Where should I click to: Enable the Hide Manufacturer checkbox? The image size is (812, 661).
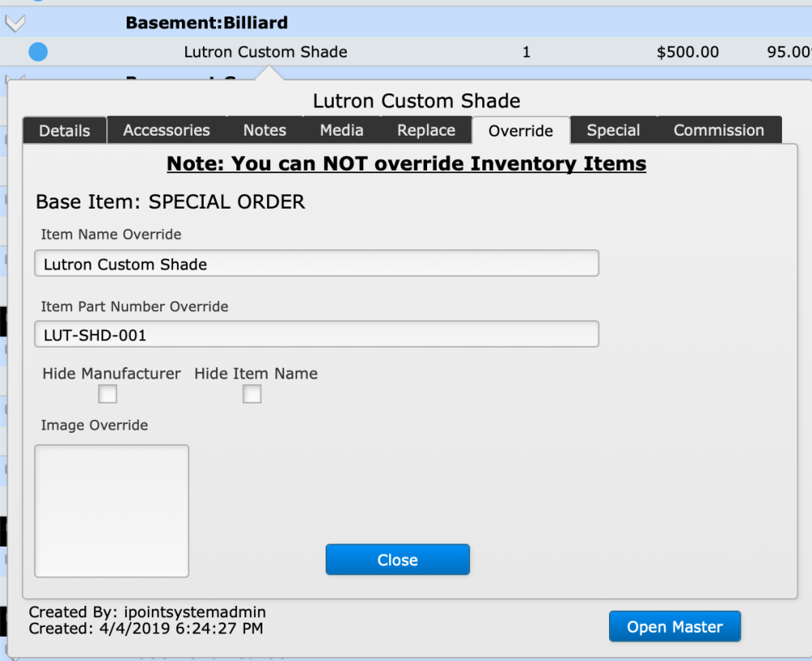[107, 394]
